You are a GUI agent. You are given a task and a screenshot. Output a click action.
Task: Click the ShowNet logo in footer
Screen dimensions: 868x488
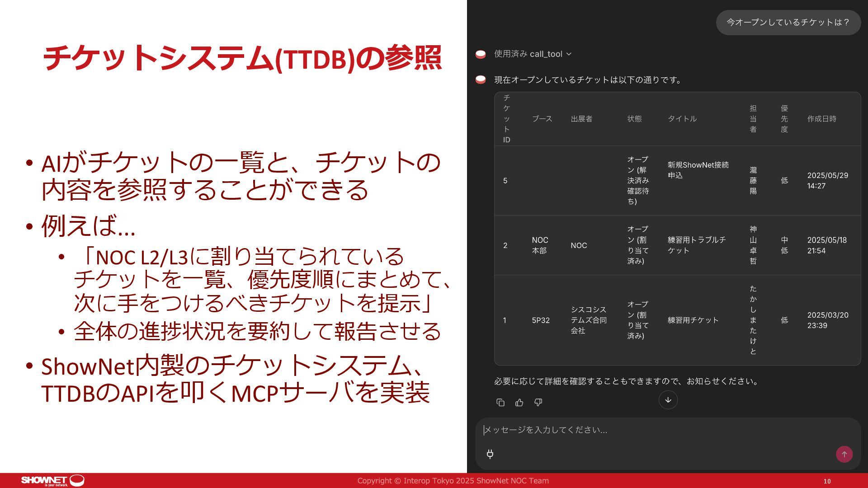coord(52,480)
